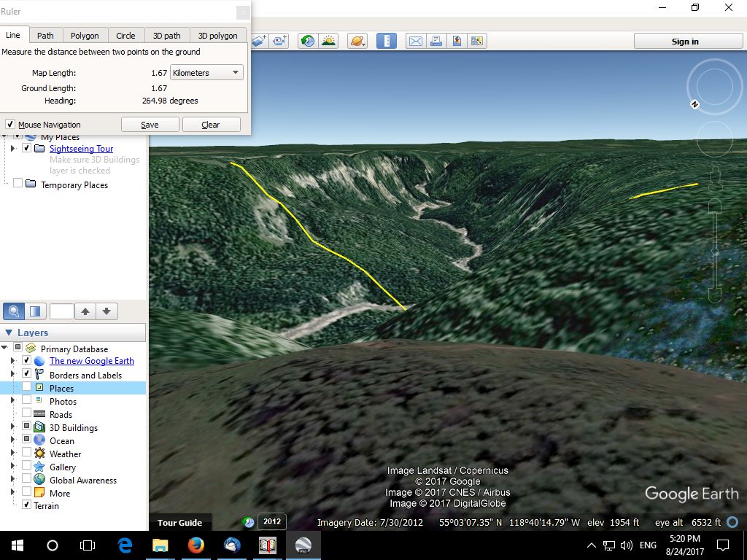Screen dimensions: 747x560
Task: Expand the Gallery layer node
Action: point(13,466)
